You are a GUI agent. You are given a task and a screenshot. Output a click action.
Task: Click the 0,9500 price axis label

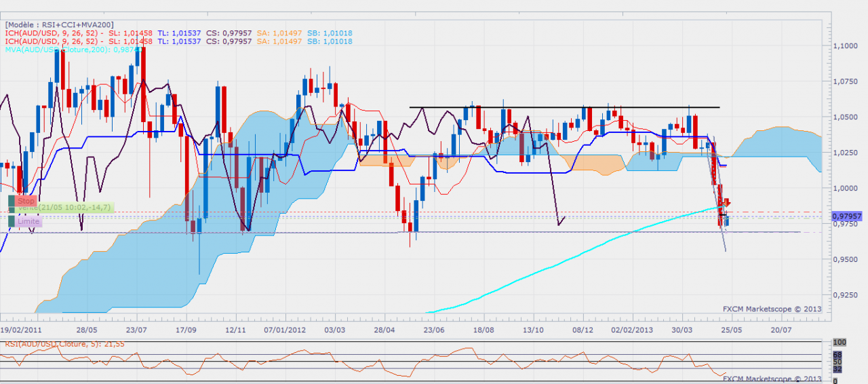tap(845, 259)
